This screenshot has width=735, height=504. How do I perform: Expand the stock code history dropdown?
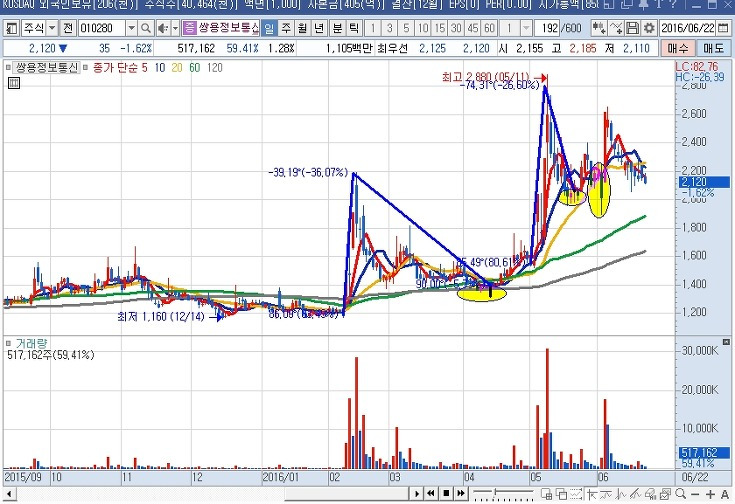click(132, 29)
